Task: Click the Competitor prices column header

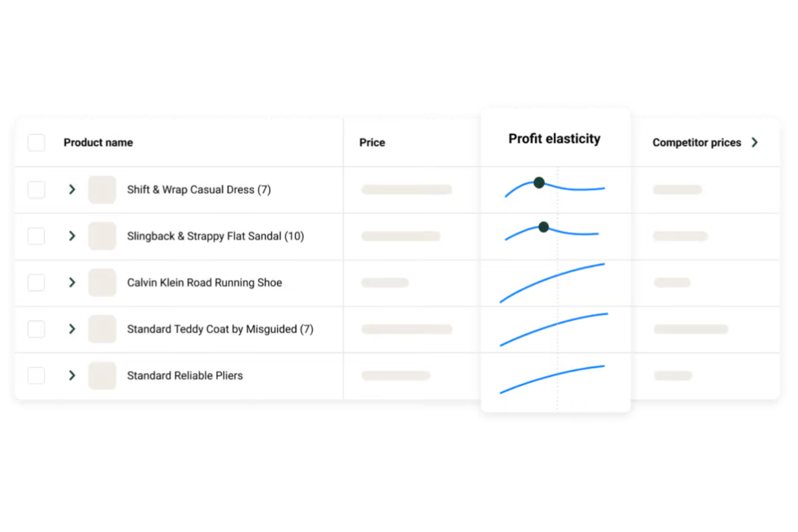Action: [x=697, y=142]
